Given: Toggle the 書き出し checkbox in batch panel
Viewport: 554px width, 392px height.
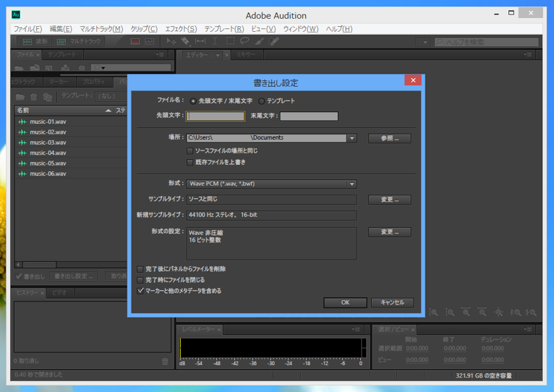Looking at the screenshot, I should pyautogui.click(x=19, y=276).
